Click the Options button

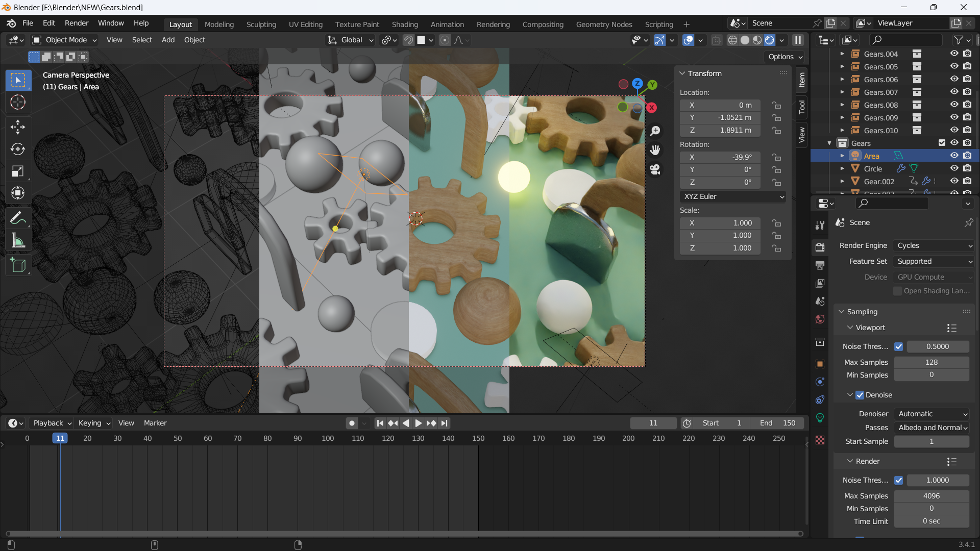coord(786,57)
